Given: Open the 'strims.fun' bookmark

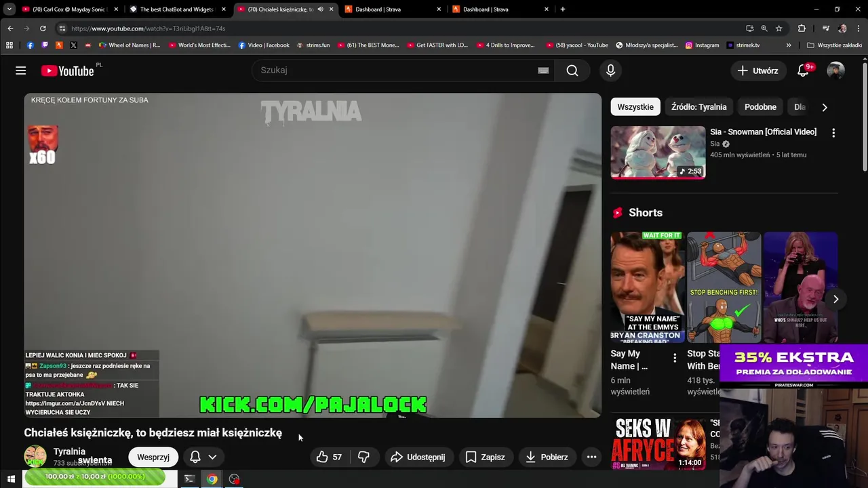Looking at the screenshot, I should (313, 45).
